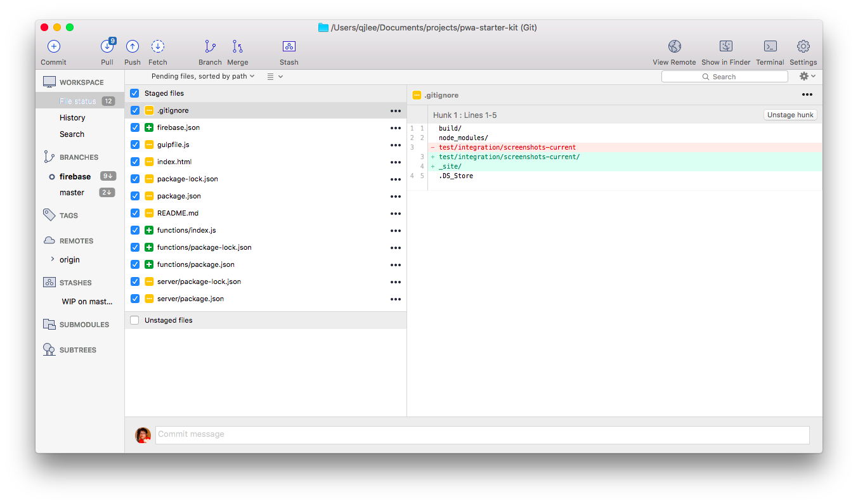Click the Workspace monitor icon
Screen dimensions: 858x504
49,82
